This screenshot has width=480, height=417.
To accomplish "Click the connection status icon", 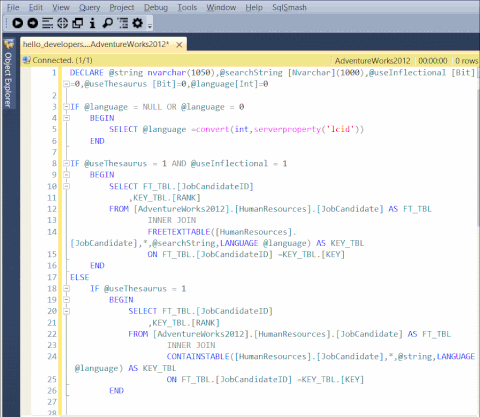I will pos(26,60).
